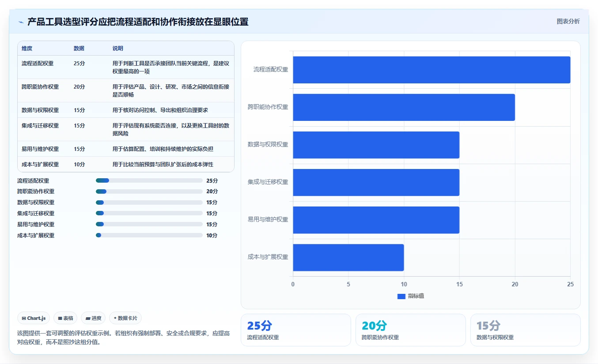Click the 10分 cell in the table

(x=79, y=164)
